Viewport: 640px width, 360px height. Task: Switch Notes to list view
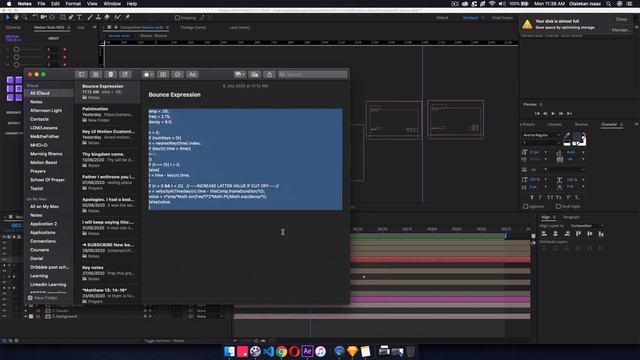point(96,74)
